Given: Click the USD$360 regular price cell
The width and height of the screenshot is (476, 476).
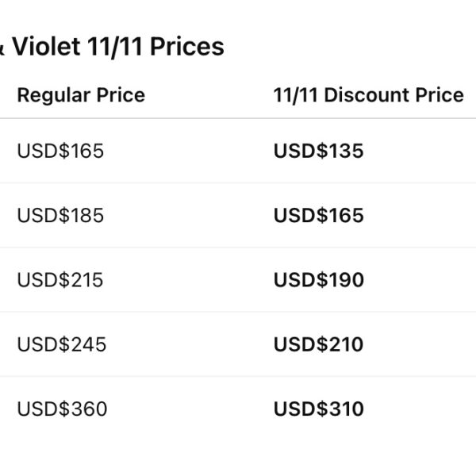Looking at the screenshot, I should pos(62,409).
